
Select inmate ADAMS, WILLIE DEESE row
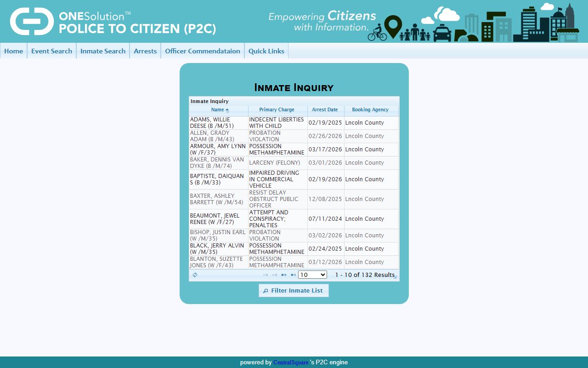tap(294, 123)
